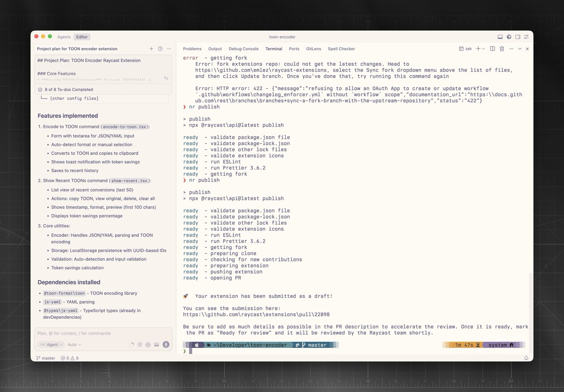
Task: Click the Apple logo segment in terminal prompt
Action: pyautogui.click(x=197, y=345)
